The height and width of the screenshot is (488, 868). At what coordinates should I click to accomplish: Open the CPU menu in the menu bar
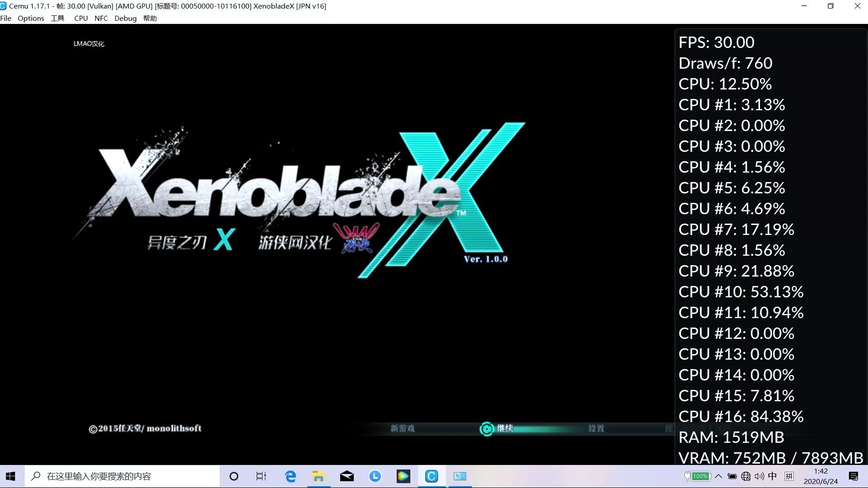click(81, 18)
